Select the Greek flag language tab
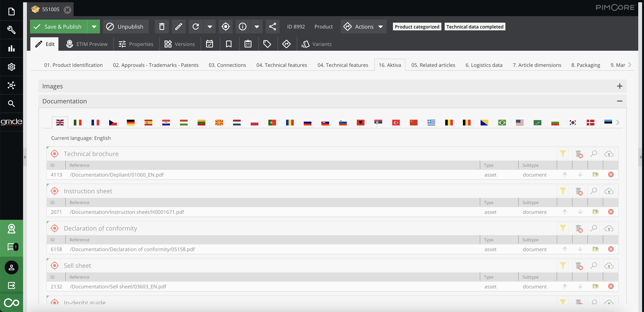 (431, 122)
